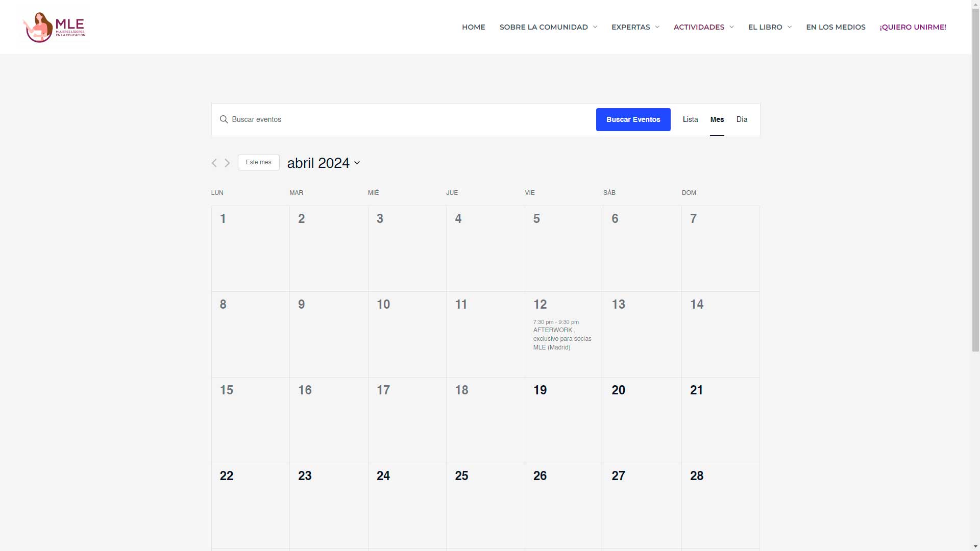Open SOBRE LA COMUNIDAD menu
The width and height of the screenshot is (980, 551).
pyautogui.click(x=544, y=27)
